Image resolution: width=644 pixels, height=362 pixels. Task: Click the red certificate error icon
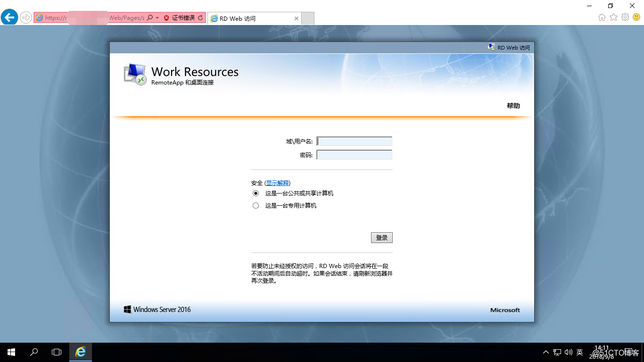pos(166,18)
